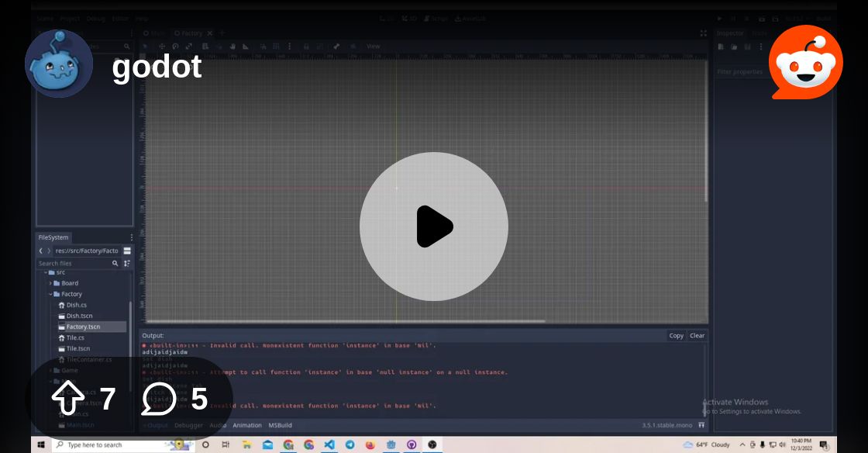The height and width of the screenshot is (453, 868).
Task: Clear the Output log
Action: tap(697, 336)
